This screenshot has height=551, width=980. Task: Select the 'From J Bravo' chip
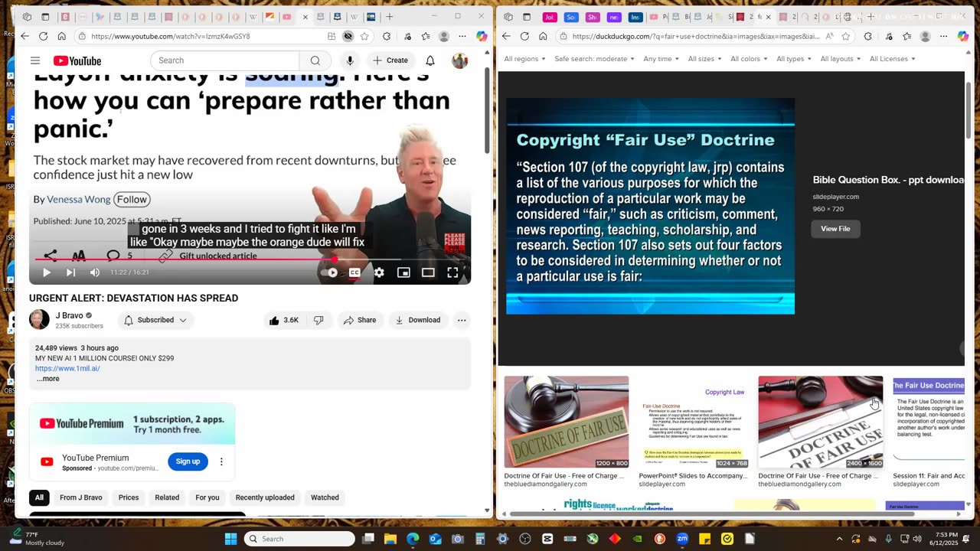[81, 497]
